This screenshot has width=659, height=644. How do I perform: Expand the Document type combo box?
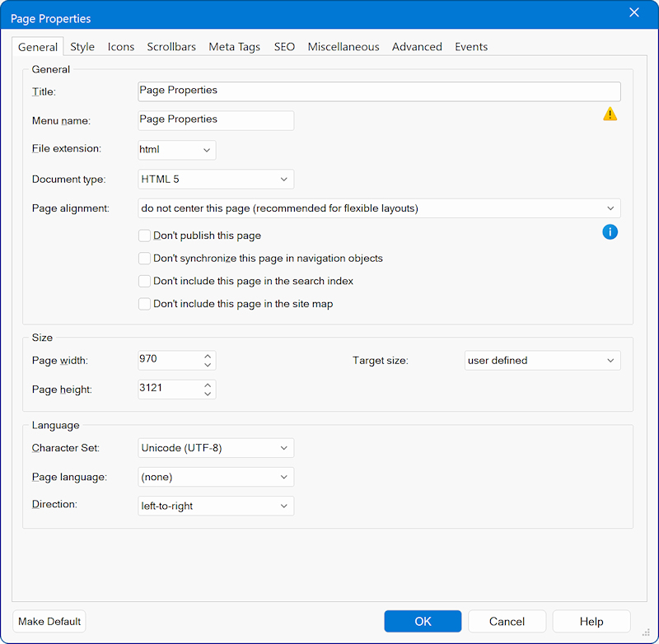point(215,180)
